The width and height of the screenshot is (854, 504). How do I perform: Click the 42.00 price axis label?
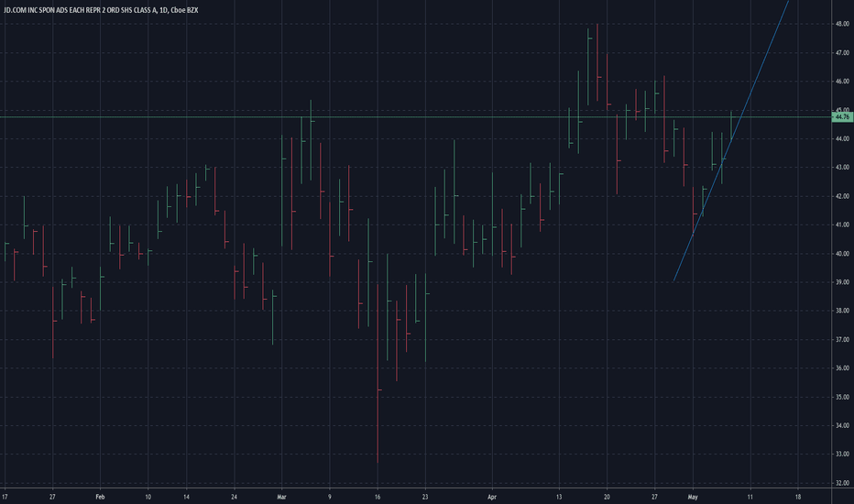pos(842,196)
